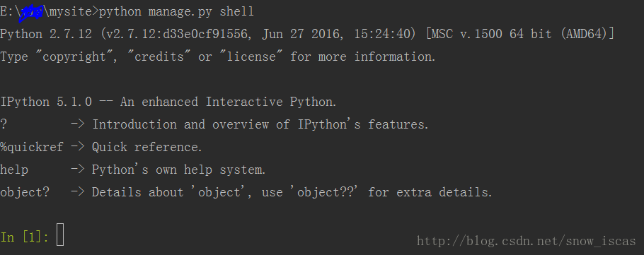Click the 'object?' keyword at the line start
The height and width of the screenshot is (255, 644).
pyautogui.click(x=25, y=192)
